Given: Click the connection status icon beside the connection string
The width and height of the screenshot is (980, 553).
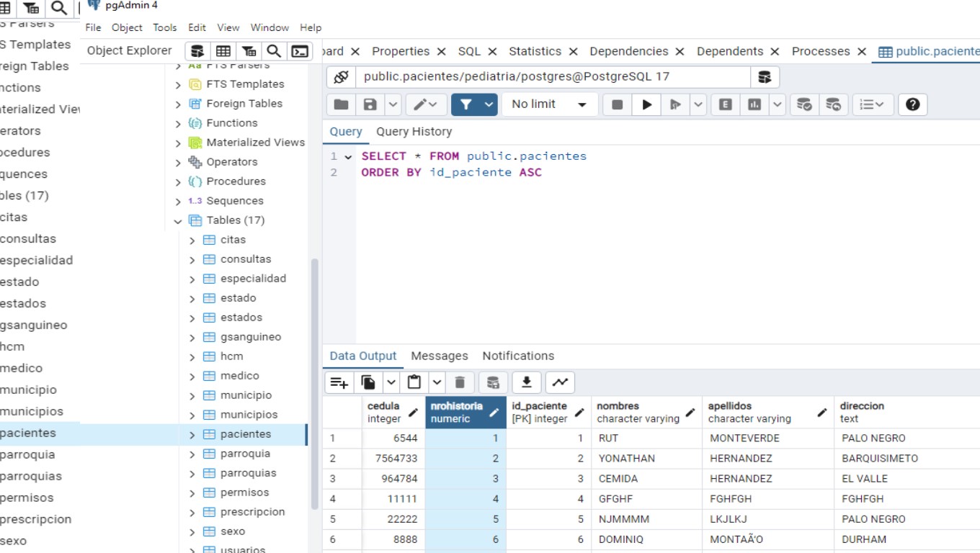Looking at the screenshot, I should tap(341, 76).
